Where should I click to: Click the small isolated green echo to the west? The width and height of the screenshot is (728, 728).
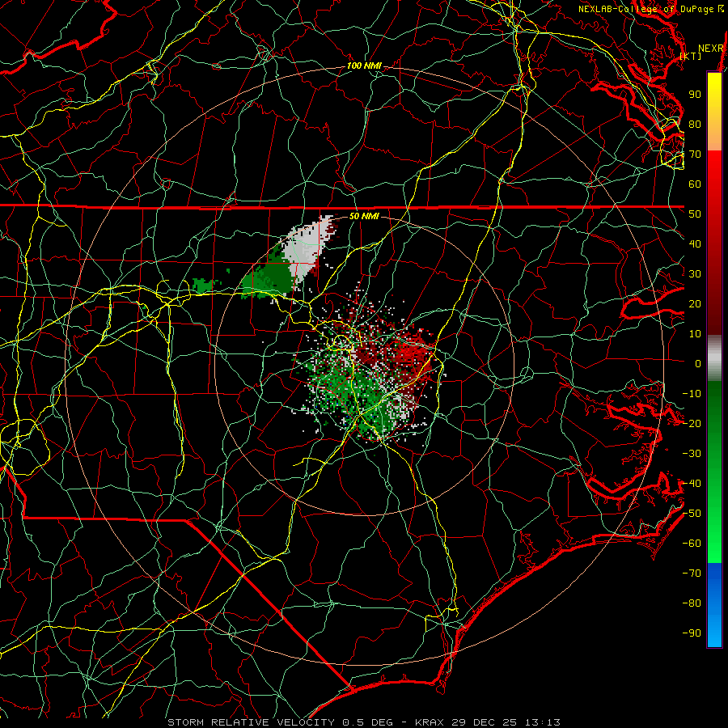(202, 285)
